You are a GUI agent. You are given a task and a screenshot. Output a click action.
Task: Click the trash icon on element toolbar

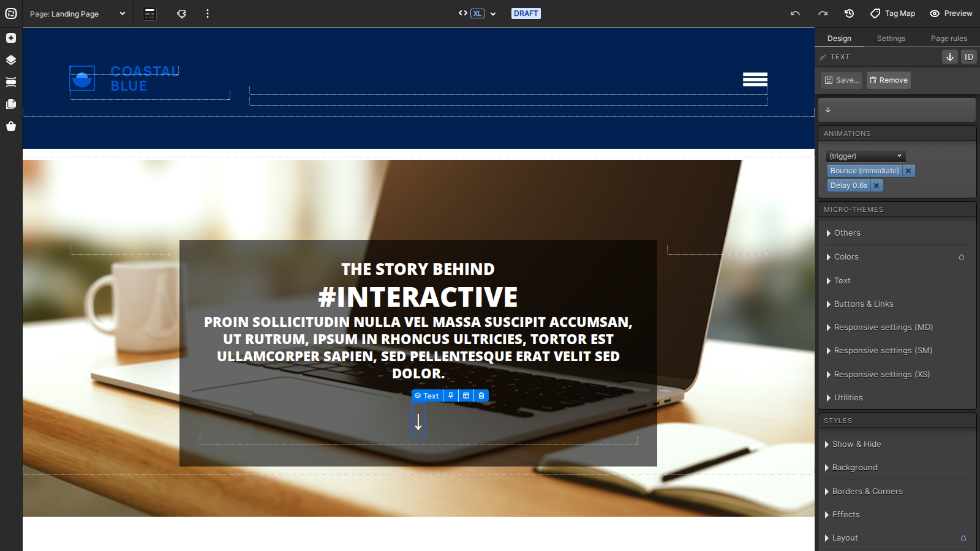(481, 396)
